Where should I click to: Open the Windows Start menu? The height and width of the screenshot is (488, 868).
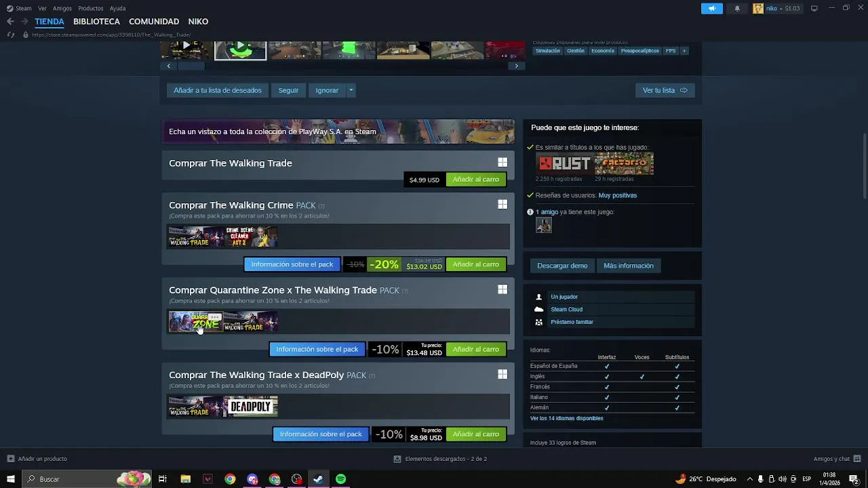click(x=11, y=479)
